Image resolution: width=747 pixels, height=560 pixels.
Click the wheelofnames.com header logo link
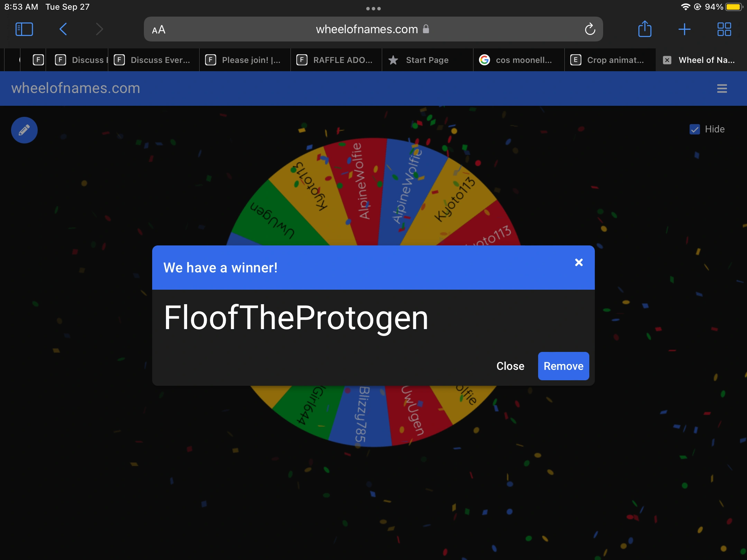point(76,88)
